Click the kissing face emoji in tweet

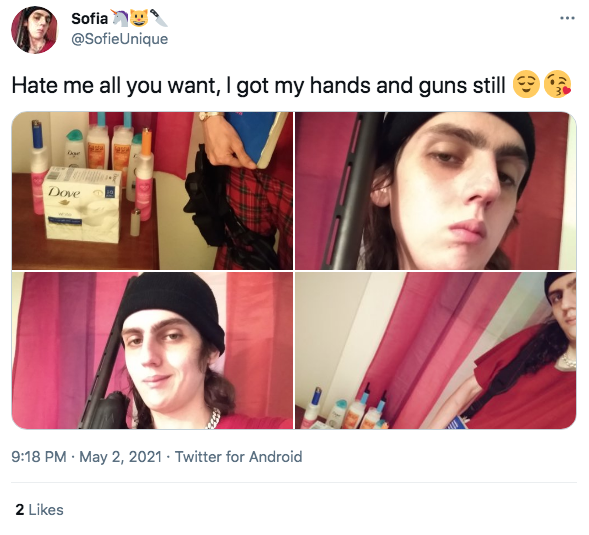point(557,85)
